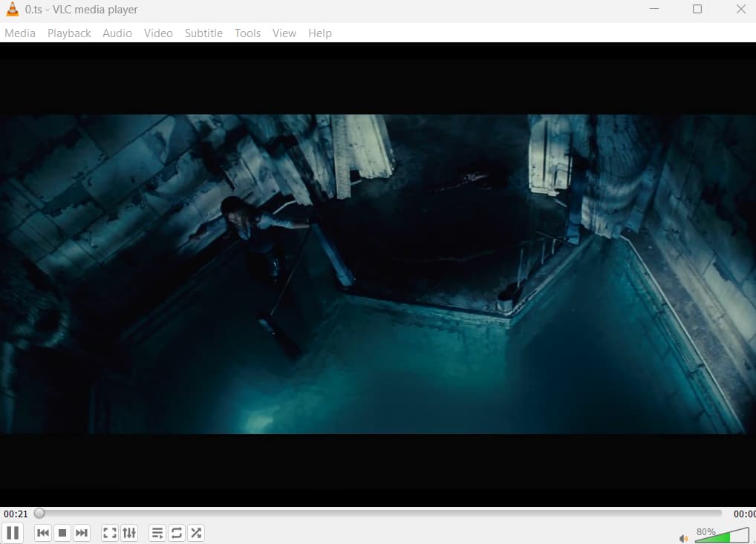
Task: Jump to the next media item
Action: 82,532
